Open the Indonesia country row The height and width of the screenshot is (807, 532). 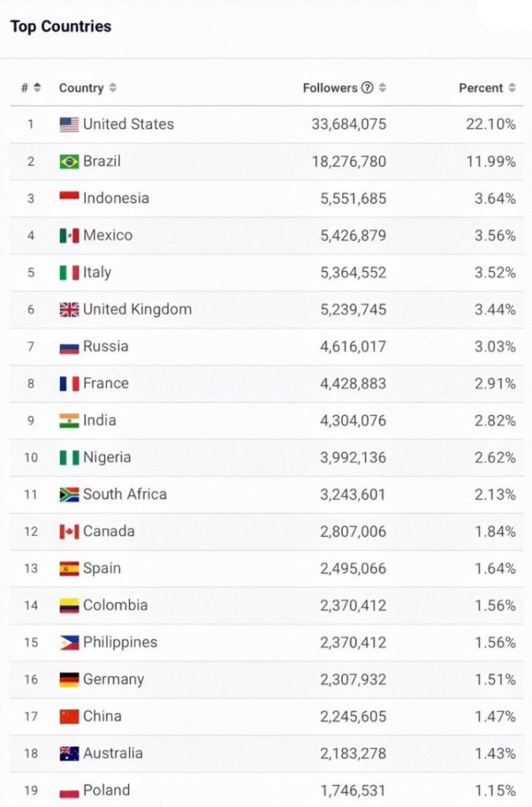coord(266,199)
